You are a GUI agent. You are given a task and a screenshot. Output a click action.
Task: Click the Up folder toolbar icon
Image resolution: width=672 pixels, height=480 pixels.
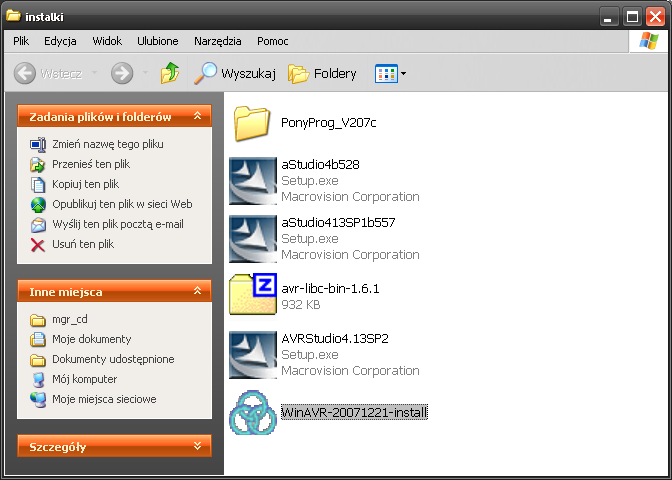[170, 73]
